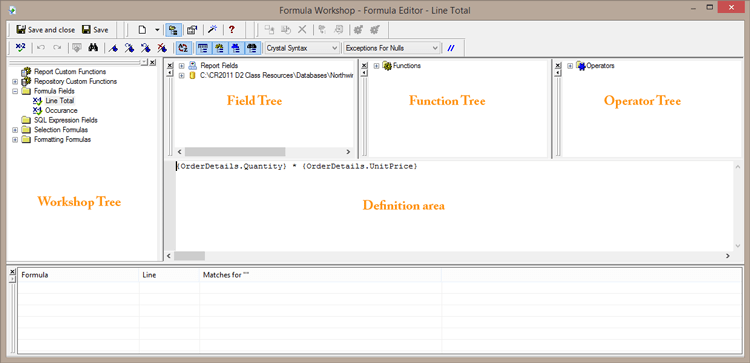Close the search results panel
The width and height of the screenshot is (750, 363).
(x=12, y=272)
